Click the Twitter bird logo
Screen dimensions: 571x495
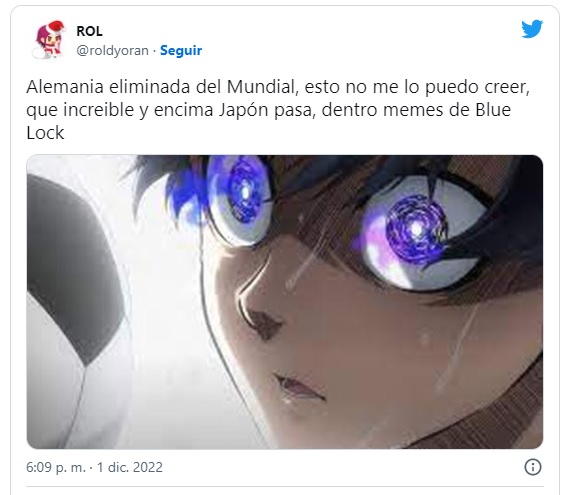click(532, 29)
